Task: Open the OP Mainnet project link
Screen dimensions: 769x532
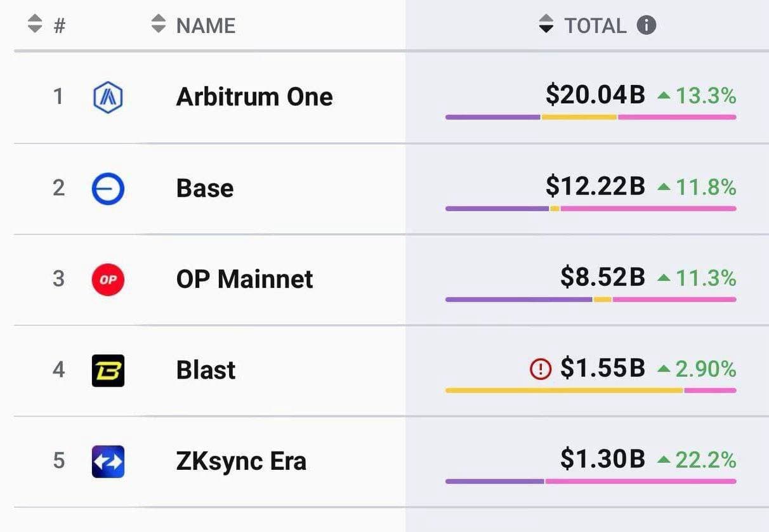Action: point(244,279)
